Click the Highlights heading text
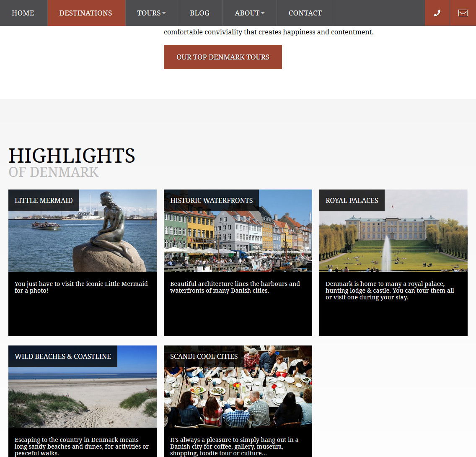Image resolution: width=476 pixels, height=457 pixels. click(x=72, y=156)
